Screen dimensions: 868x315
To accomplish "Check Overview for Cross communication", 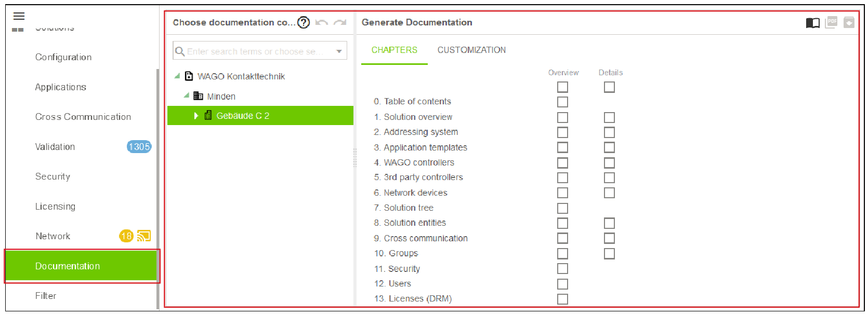I will [562, 238].
